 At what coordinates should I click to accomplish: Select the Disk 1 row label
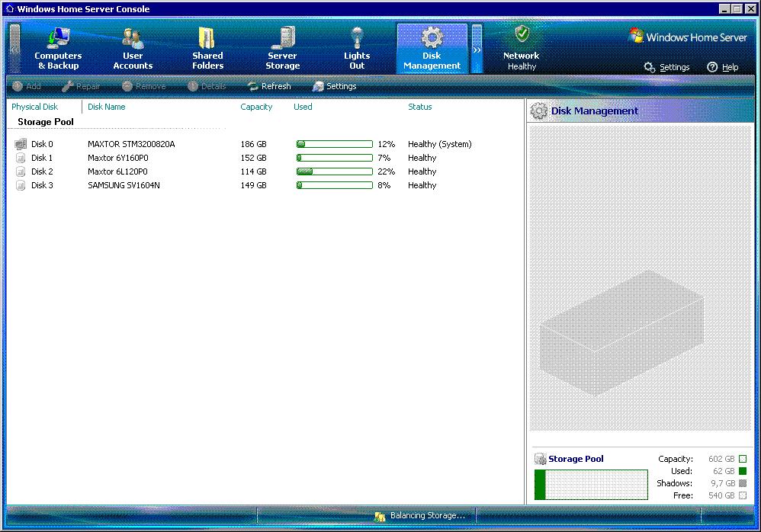[x=42, y=158]
